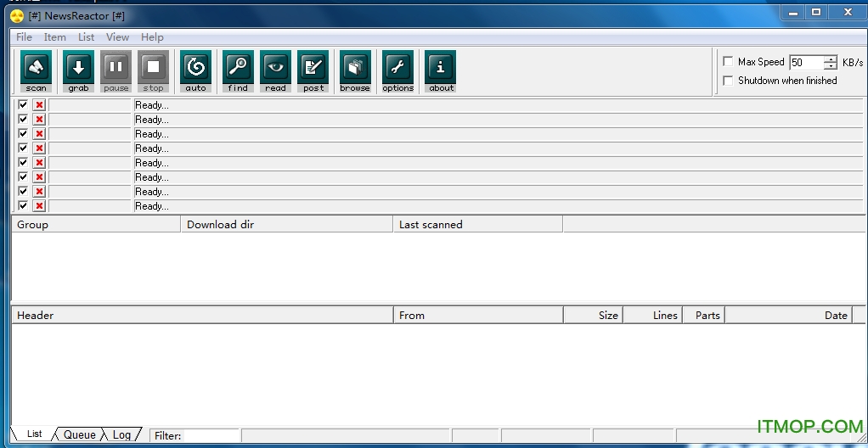Image resolution: width=868 pixels, height=448 pixels.
Task: Open the find magnifier tool
Action: pyautogui.click(x=238, y=71)
